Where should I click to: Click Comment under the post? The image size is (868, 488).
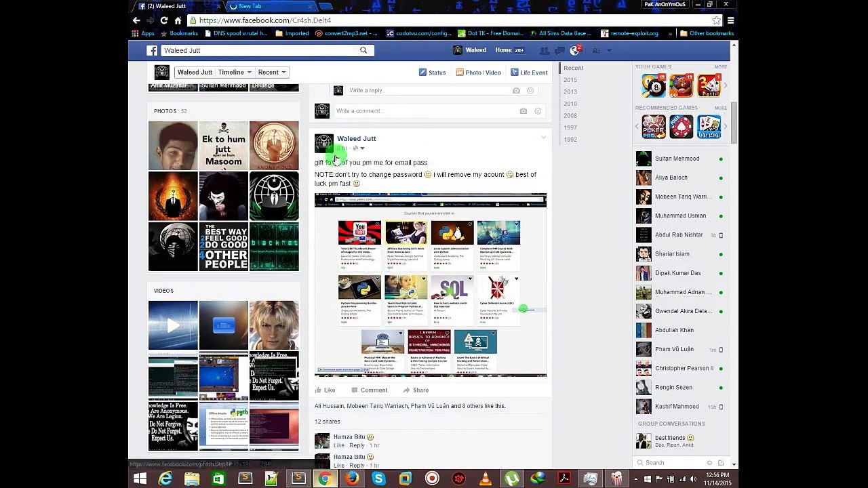coord(369,390)
